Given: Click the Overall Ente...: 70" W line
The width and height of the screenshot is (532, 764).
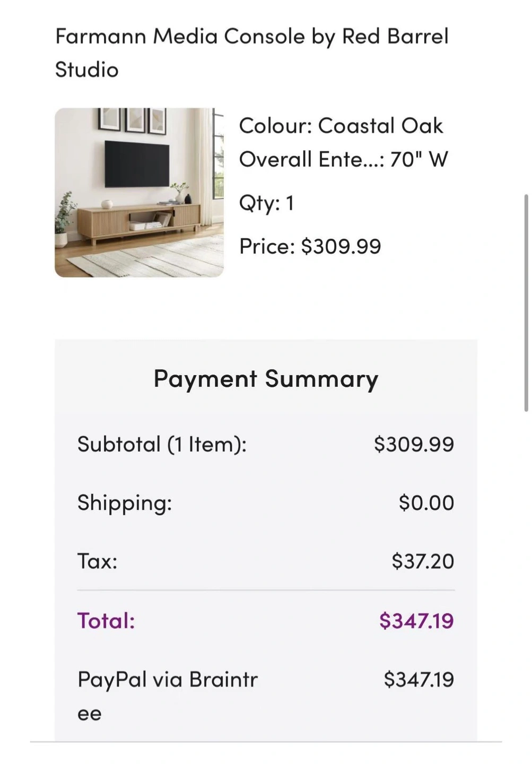Looking at the screenshot, I should [343, 159].
